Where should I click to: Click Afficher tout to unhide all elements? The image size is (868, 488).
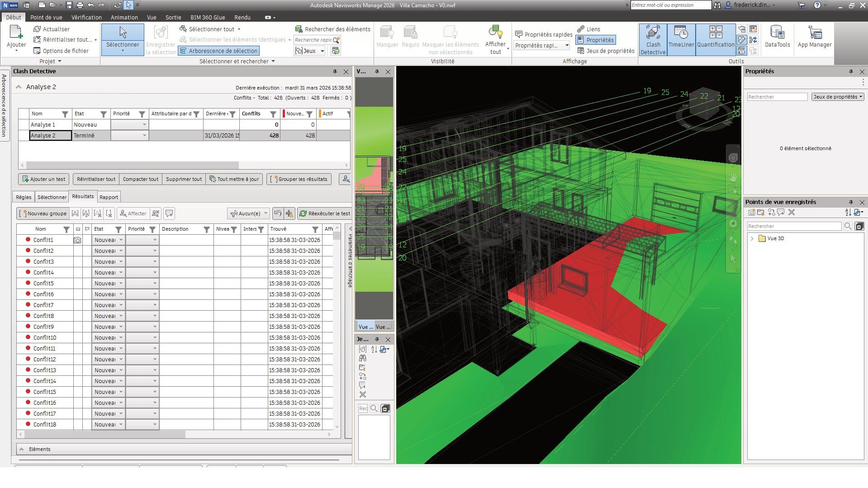tap(496, 39)
